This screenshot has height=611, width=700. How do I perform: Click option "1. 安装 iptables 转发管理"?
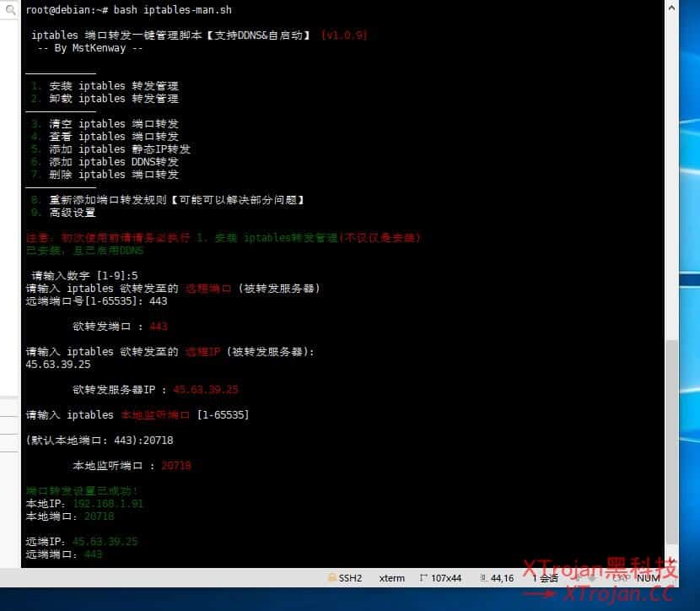point(101,85)
